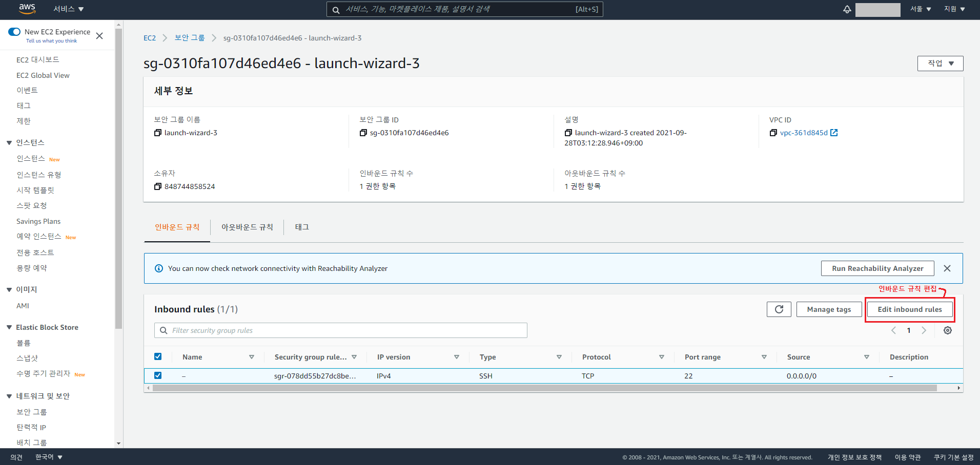Image resolution: width=980 pixels, height=465 pixels.
Task: Switch to the 태그 tab
Action: [x=302, y=227]
